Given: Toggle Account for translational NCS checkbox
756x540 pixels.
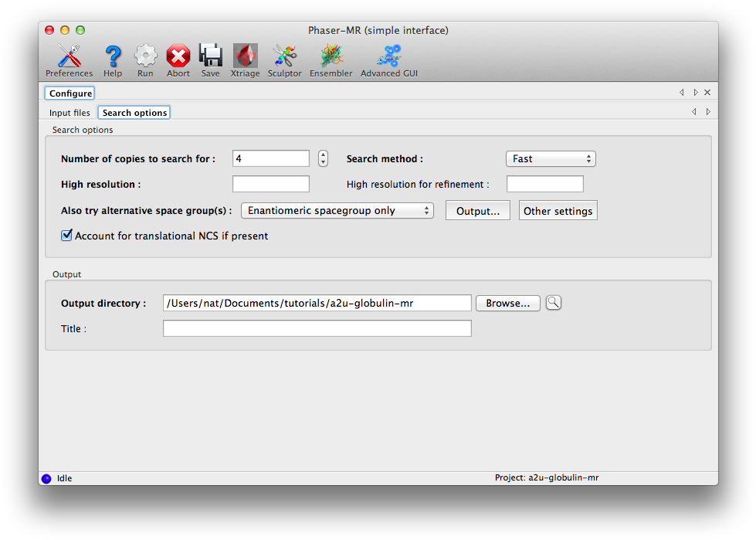Looking at the screenshot, I should pyautogui.click(x=67, y=236).
